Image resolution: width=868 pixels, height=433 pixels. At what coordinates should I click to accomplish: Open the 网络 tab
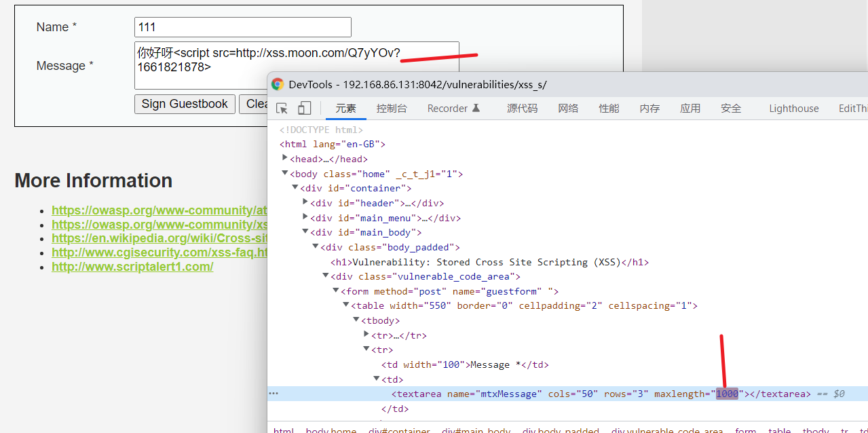[x=568, y=109]
